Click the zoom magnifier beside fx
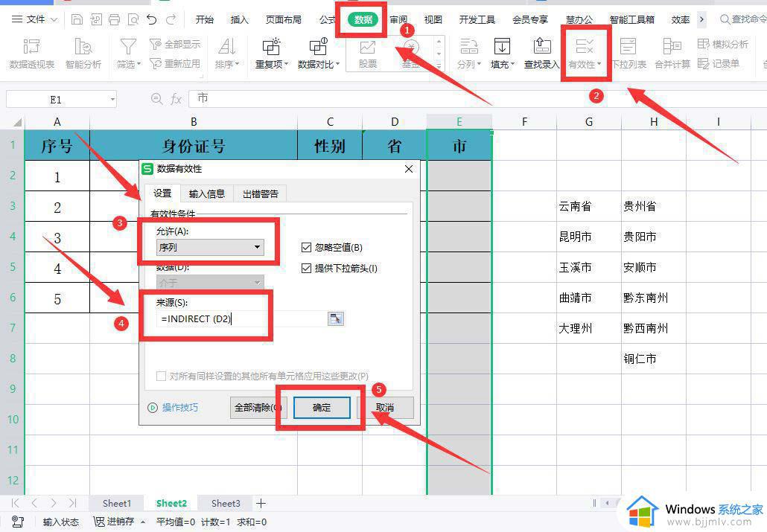The height and width of the screenshot is (532, 767). [156, 99]
